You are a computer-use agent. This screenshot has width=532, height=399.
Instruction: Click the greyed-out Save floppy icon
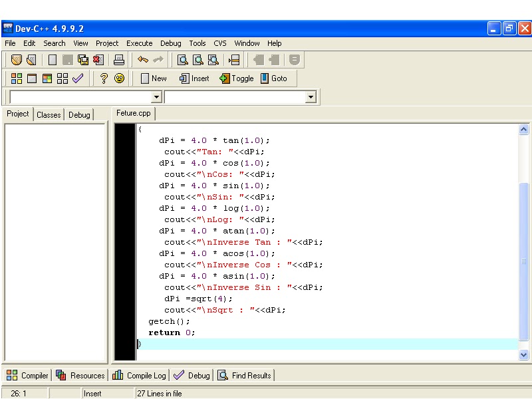coord(68,60)
